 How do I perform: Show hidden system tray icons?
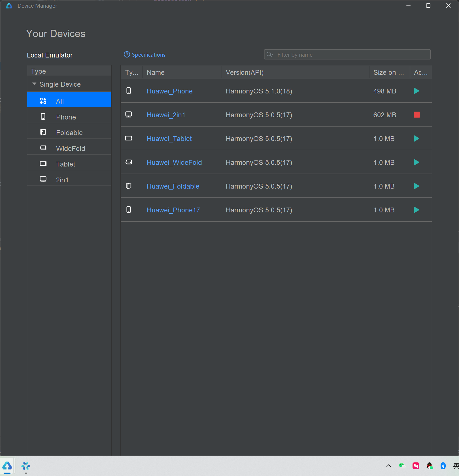pos(389,466)
